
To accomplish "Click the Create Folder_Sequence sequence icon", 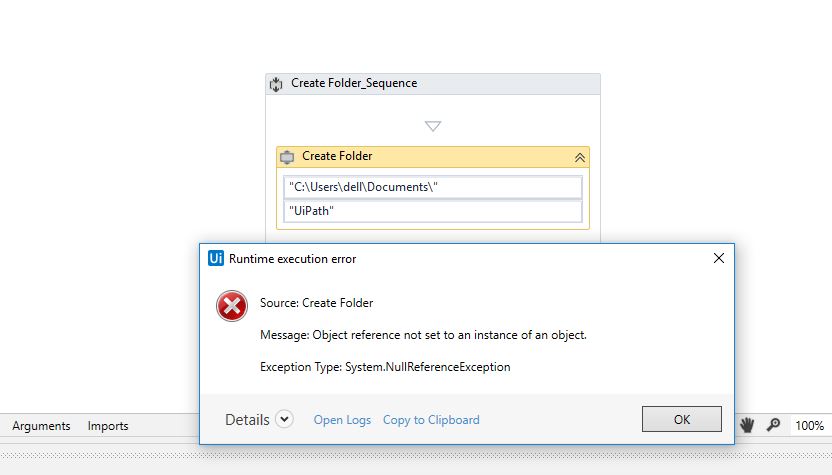I will [x=277, y=84].
